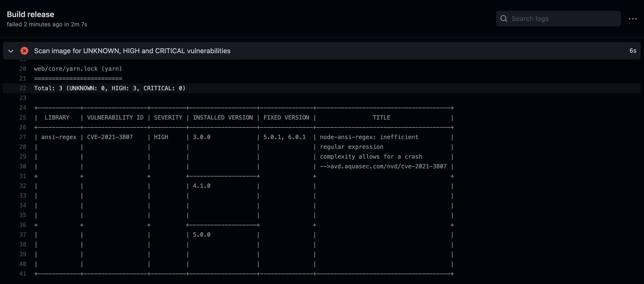This screenshot has width=644, height=284.
Task: Click the ansi-regex library name
Action: point(59,137)
